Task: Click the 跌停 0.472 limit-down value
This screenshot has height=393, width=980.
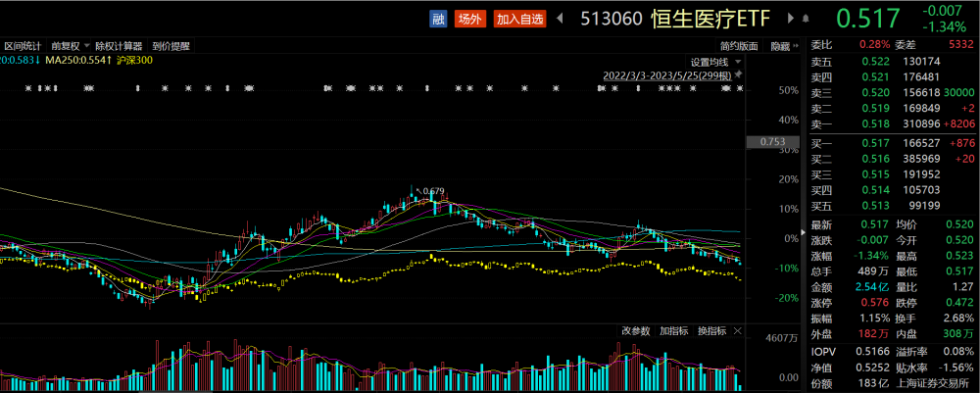Action: (960, 303)
